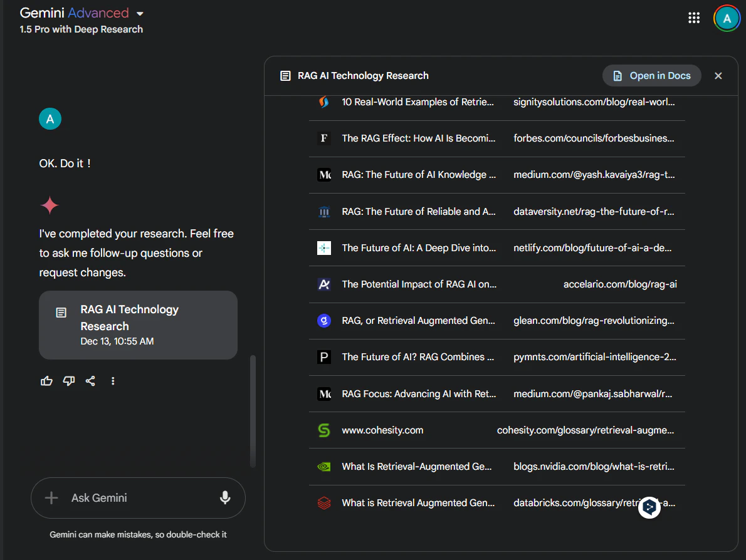
Task: Click the PYMNTS favicon in the sources list
Action: click(x=324, y=357)
